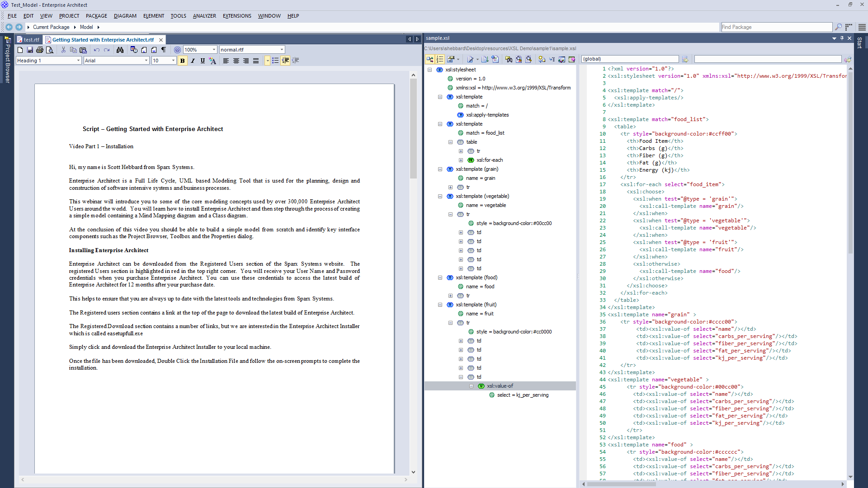Image resolution: width=868 pixels, height=488 pixels.
Task: Copy the selected text
Action: point(73,50)
